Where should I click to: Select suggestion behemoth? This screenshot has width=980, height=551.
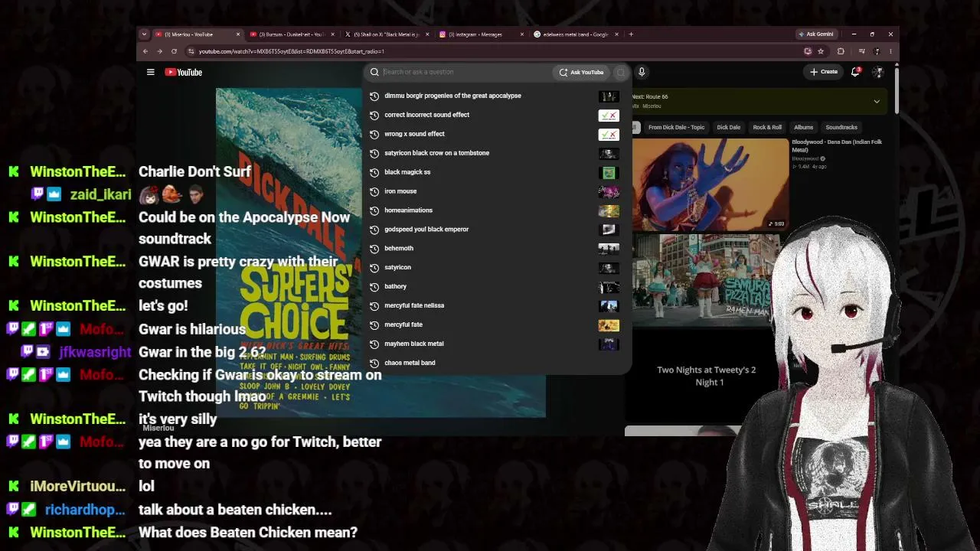point(399,249)
